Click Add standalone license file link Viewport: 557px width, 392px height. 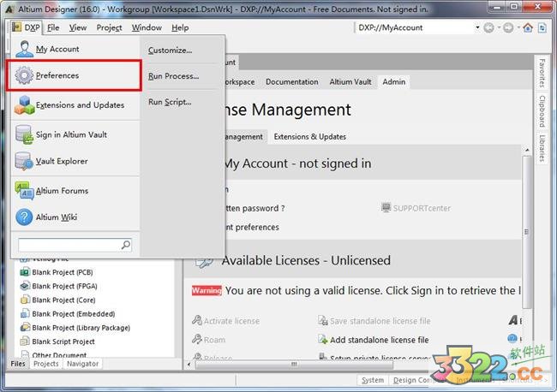(x=380, y=340)
